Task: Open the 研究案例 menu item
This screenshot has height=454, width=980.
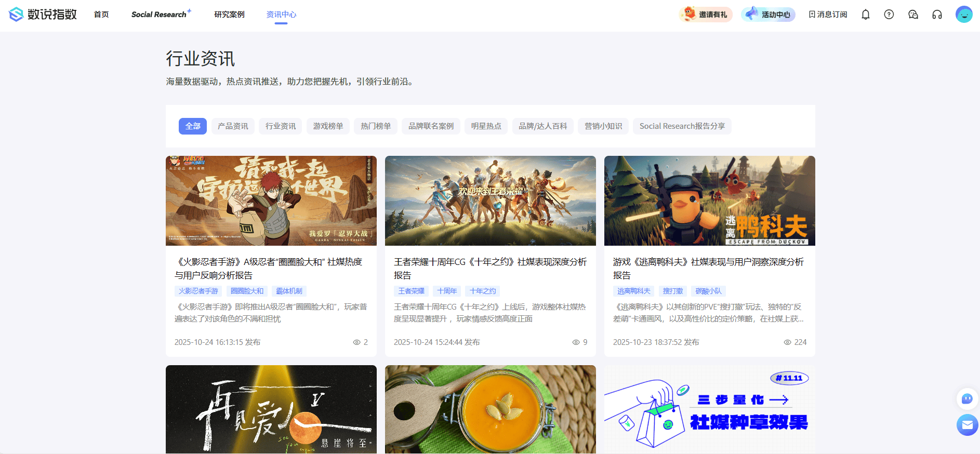Action: [229, 15]
